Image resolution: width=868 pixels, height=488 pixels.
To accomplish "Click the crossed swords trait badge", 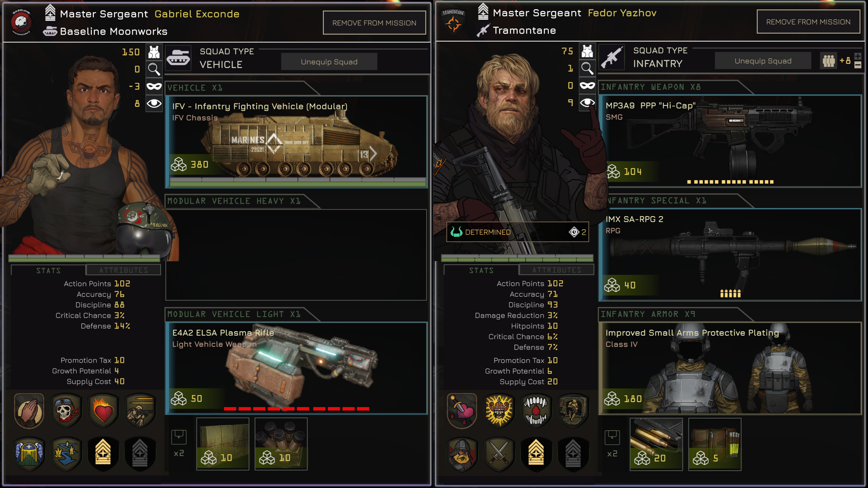I will (499, 454).
